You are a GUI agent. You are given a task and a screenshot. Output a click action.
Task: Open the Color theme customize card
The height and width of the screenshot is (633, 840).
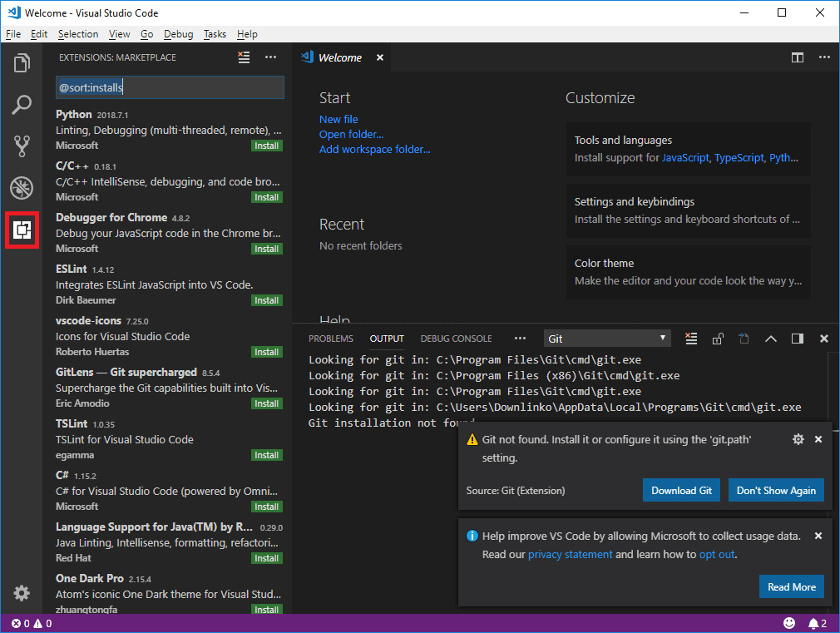[688, 272]
